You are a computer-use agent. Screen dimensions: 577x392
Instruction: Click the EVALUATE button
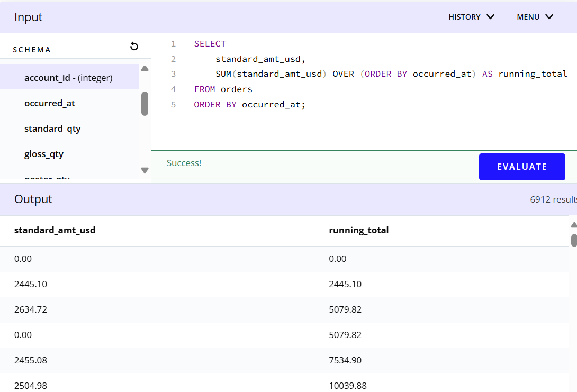point(522,167)
